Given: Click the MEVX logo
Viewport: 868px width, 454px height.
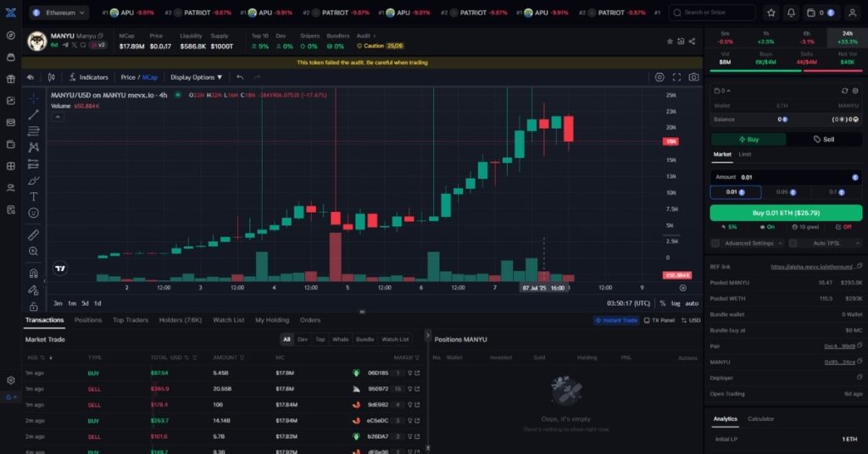Looking at the screenshot, I should click(x=10, y=12).
